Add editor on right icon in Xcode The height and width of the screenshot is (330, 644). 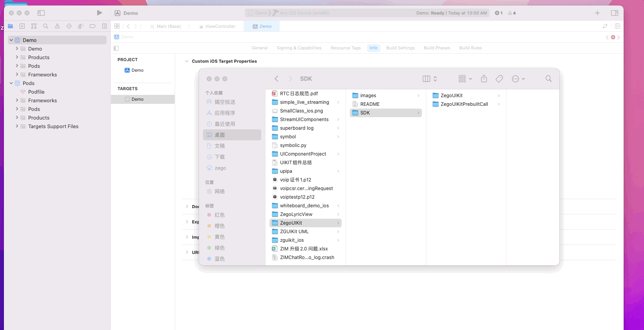617,26
